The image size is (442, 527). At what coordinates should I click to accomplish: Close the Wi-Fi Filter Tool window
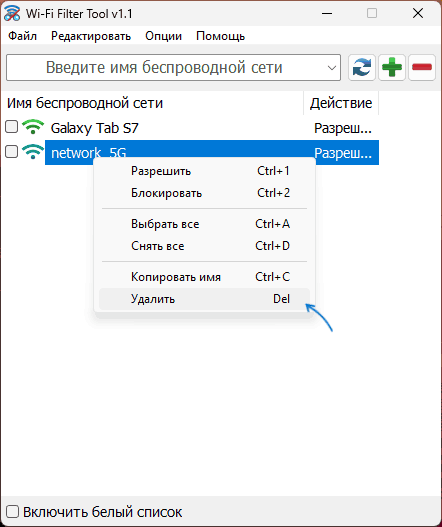pos(418,13)
